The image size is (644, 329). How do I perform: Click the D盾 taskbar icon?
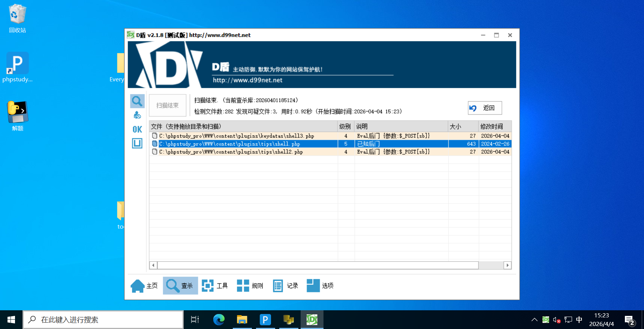pos(312,320)
